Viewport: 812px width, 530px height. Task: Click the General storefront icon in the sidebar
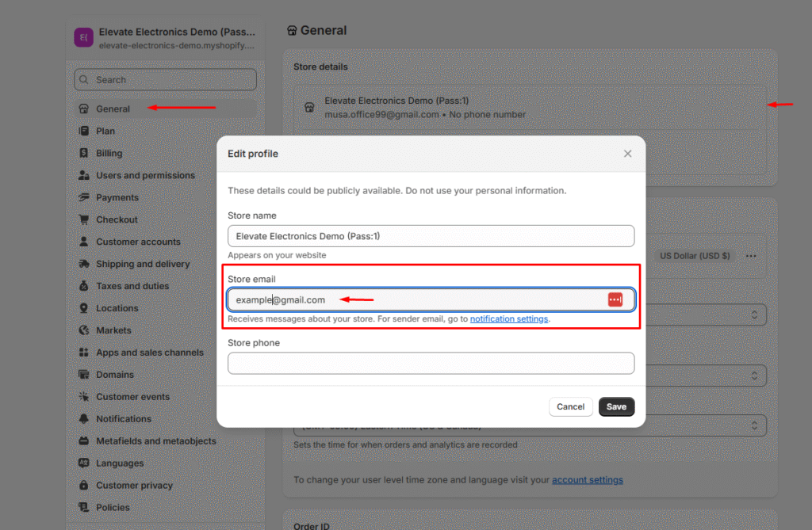(x=84, y=109)
